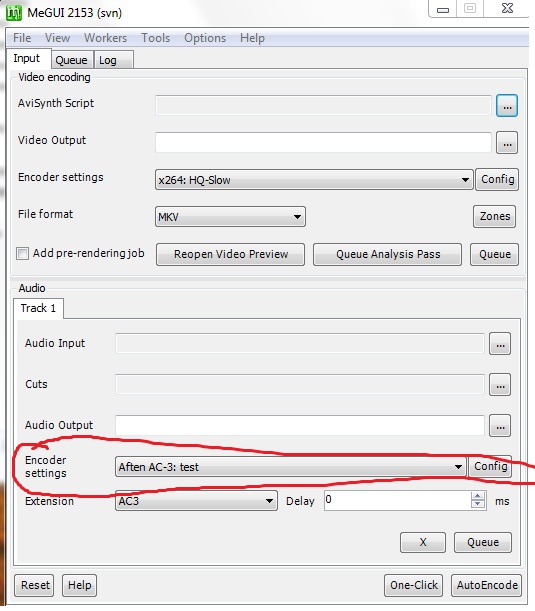Open the AC3 Extension dropdown
The height and width of the screenshot is (611, 535).
(x=269, y=501)
